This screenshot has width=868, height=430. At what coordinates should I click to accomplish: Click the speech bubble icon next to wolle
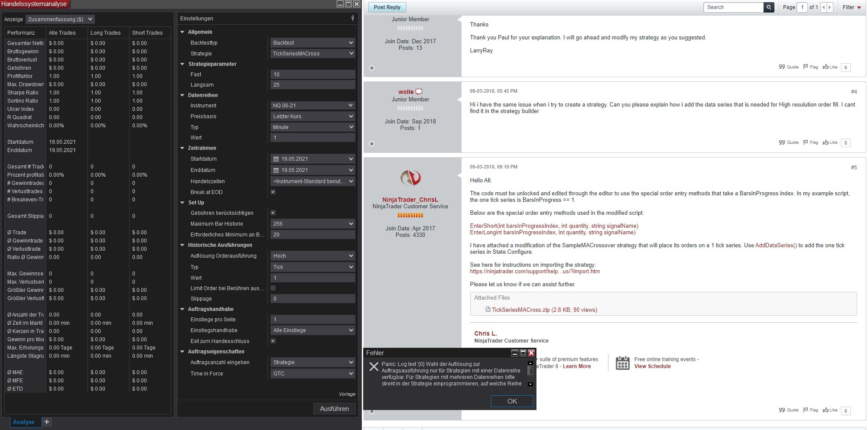(x=419, y=92)
